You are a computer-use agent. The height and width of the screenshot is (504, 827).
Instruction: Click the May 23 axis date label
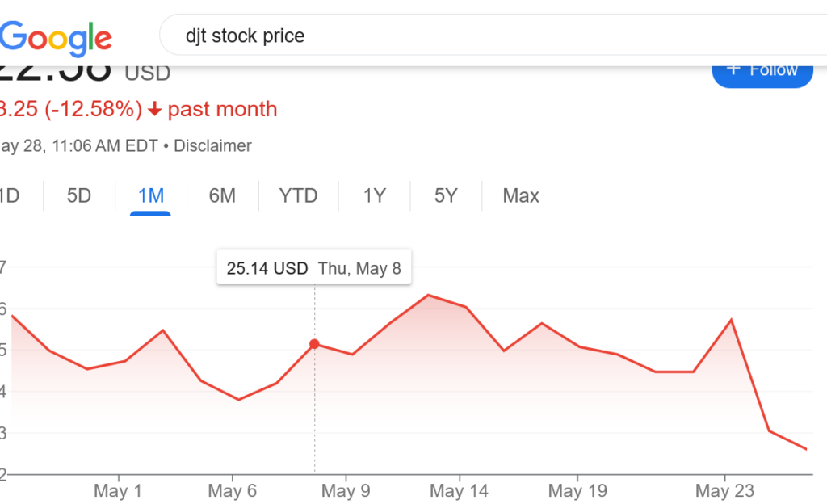(724, 491)
